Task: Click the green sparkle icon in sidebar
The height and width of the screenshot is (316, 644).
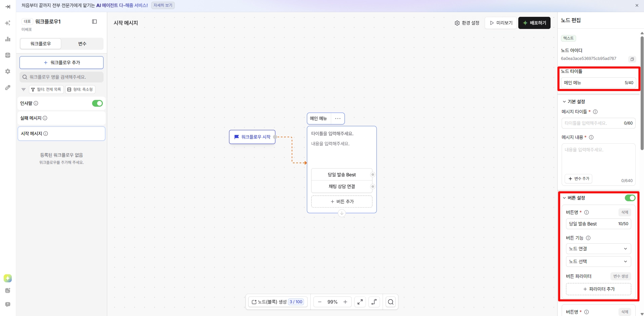Action: pyautogui.click(x=8, y=278)
